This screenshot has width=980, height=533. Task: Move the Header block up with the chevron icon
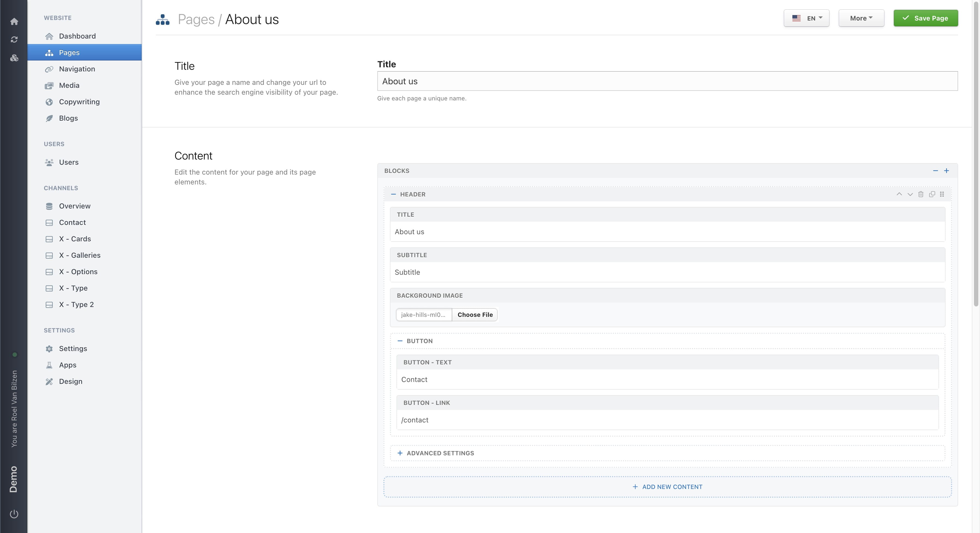(899, 194)
